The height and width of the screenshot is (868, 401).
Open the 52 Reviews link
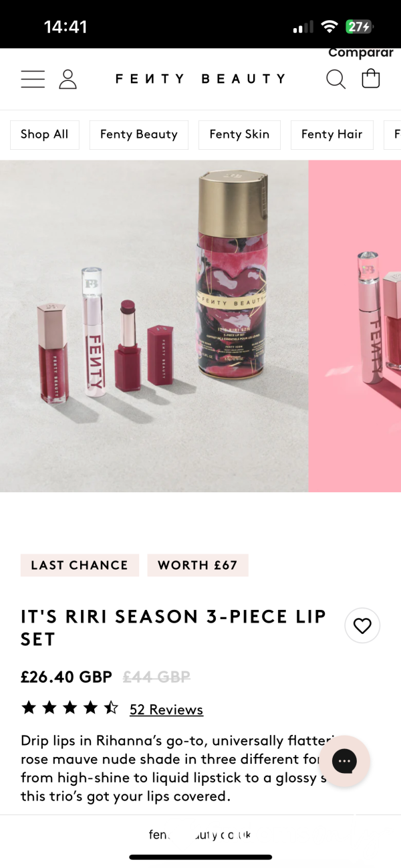(x=166, y=710)
